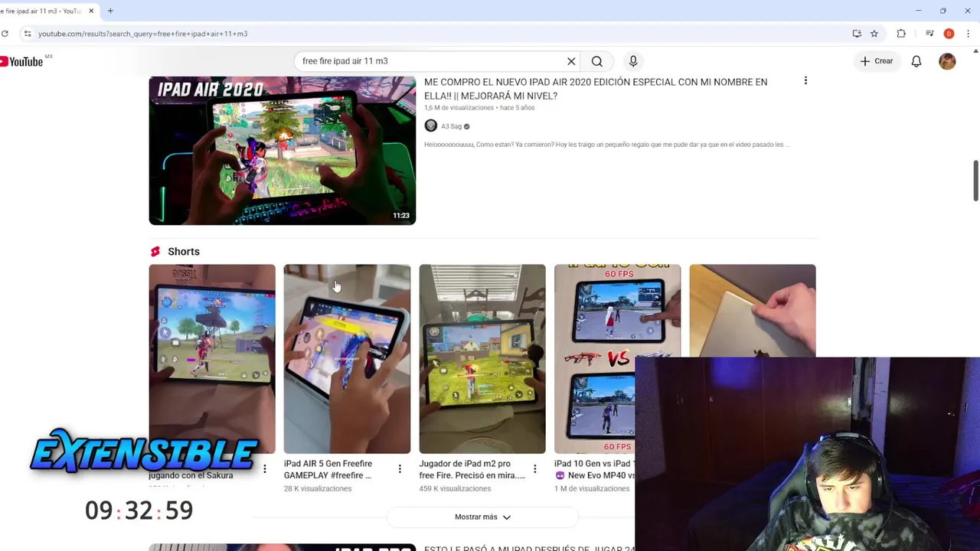Close the YouTube search results tab

click(x=90, y=11)
